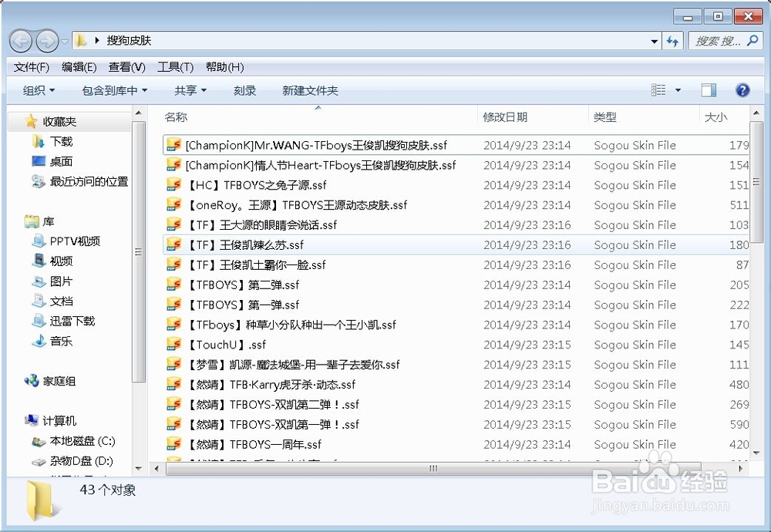
Task: Open 本地磁盘 (C:) drive
Action: coord(82,441)
